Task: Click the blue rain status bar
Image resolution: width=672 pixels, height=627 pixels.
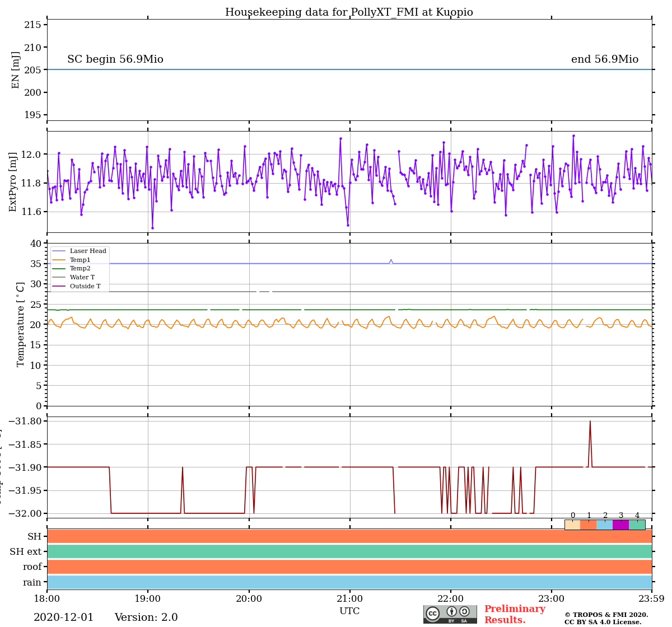Action: 349,582
